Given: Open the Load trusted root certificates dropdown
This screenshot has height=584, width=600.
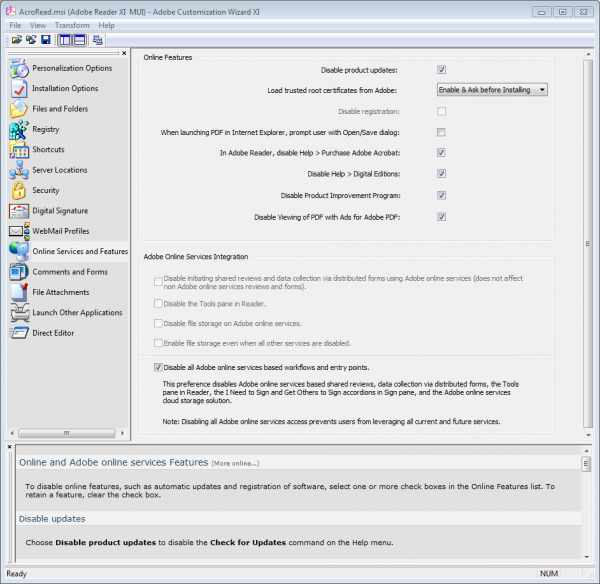Looking at the screenshot, I should pyautogui.click(x=492, y=90).
